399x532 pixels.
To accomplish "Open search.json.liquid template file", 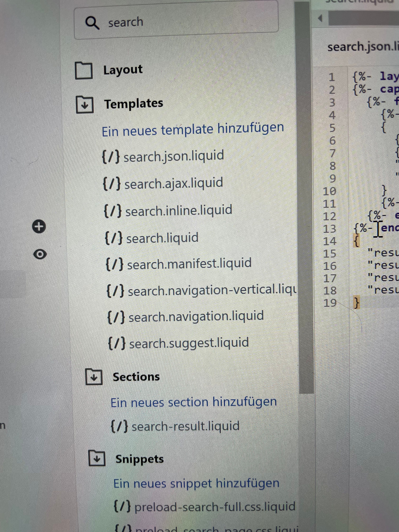I will click(x=174, y=156).
